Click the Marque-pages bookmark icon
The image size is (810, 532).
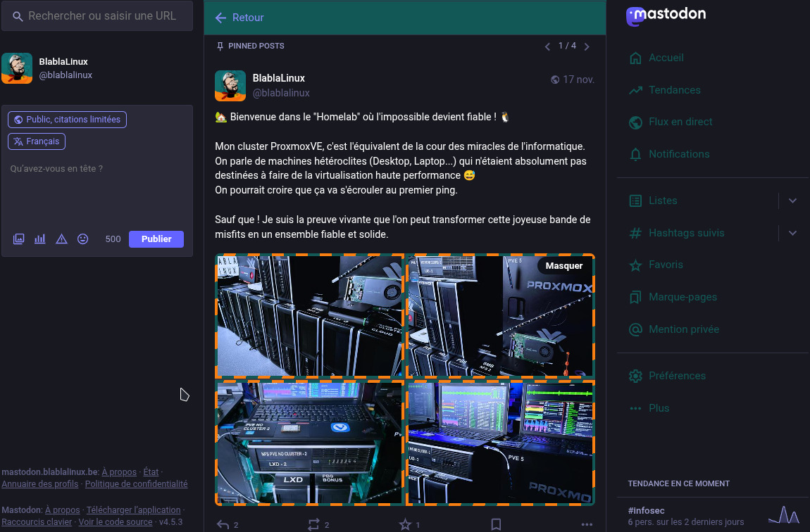tap(635, 297)
